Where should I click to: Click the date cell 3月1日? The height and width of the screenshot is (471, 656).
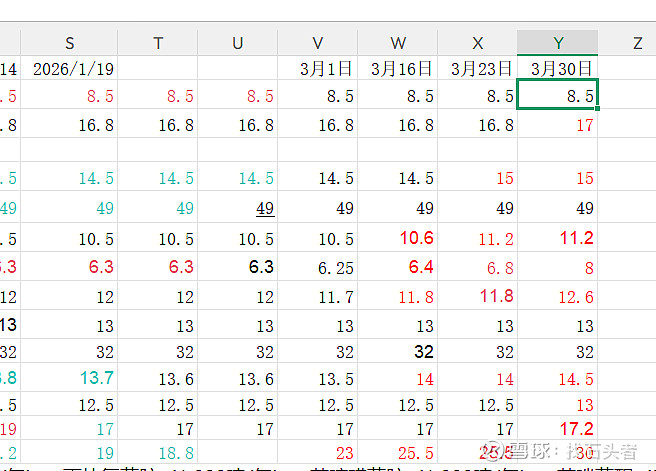coord(318,68)
